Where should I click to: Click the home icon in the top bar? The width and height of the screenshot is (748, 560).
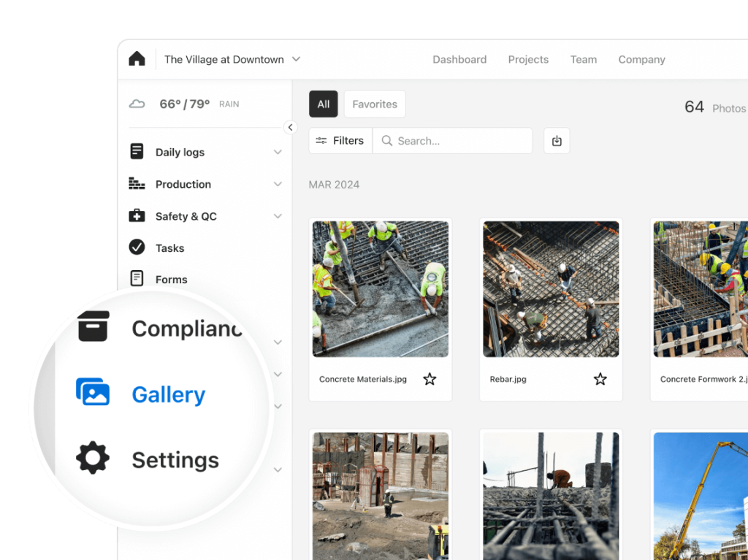point(137,58)
